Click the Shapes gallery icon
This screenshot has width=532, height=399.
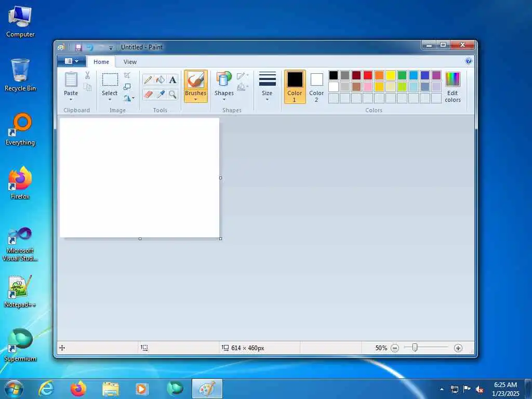coord(224,79)
